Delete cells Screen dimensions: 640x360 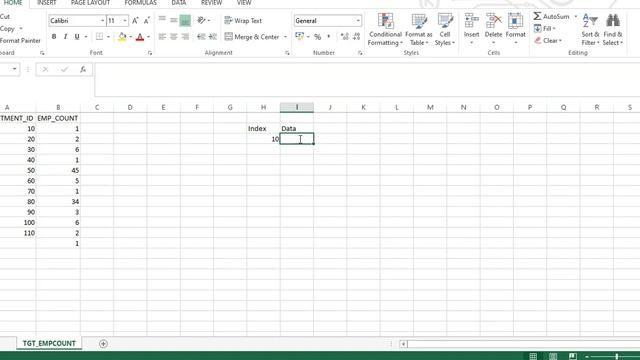[493, 29]
